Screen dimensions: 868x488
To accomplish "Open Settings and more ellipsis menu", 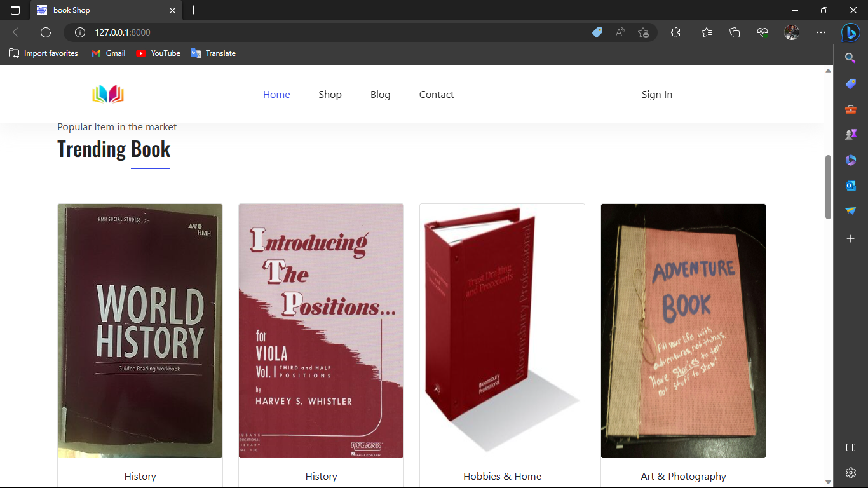I will (x=821, y=32).
